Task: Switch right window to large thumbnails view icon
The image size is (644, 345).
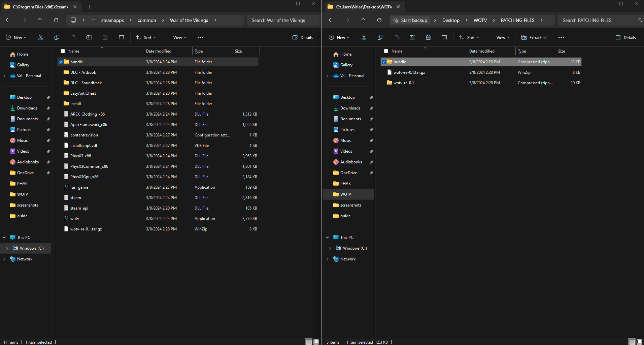Action: click(x=639, y=342)
